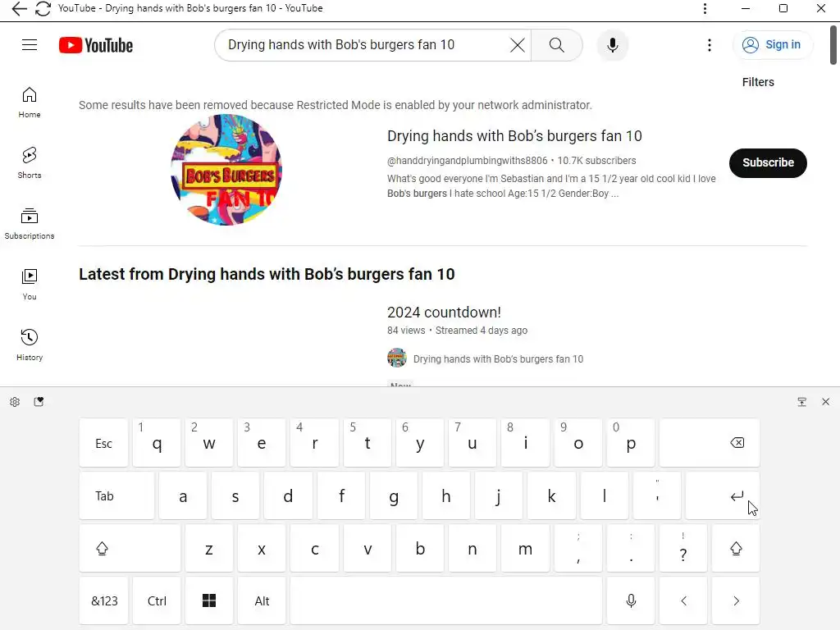Open History in the sidebar
840x630 pixels.
(x=30, y=345)
